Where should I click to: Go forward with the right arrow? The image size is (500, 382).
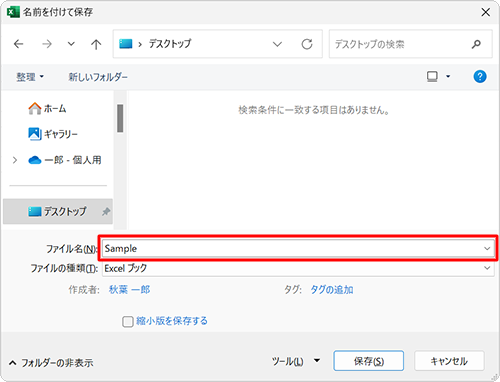click(x=47, y=44)
